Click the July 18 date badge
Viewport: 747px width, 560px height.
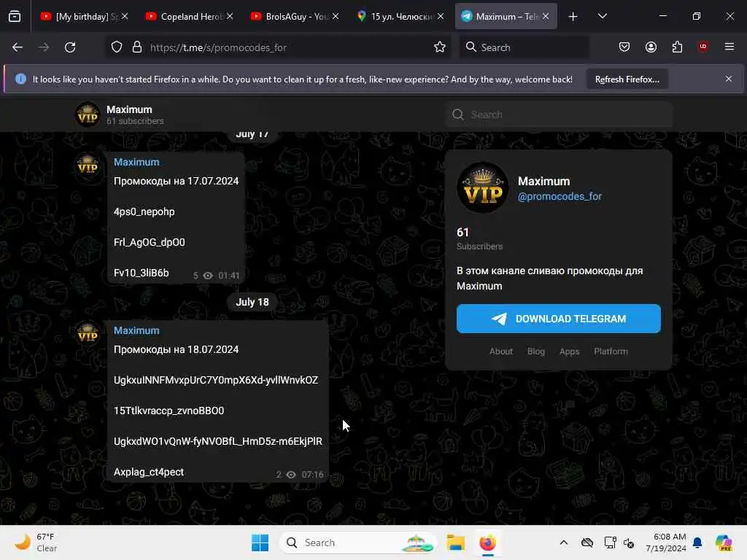(x=252, y=302)
